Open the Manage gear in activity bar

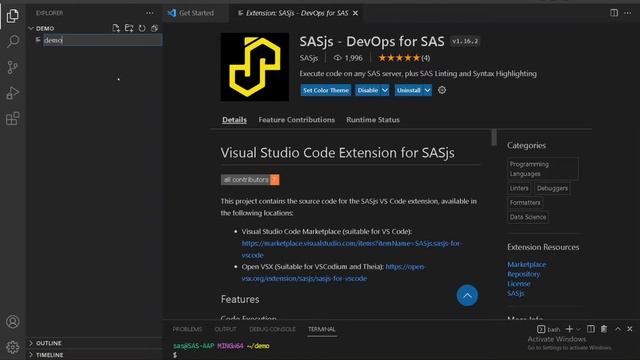pos(13,347)
